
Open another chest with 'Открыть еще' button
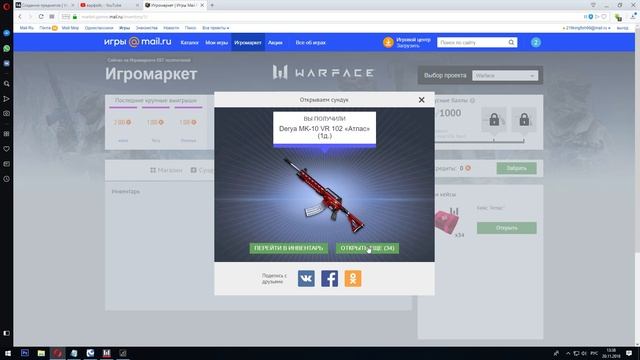(367, 248)
